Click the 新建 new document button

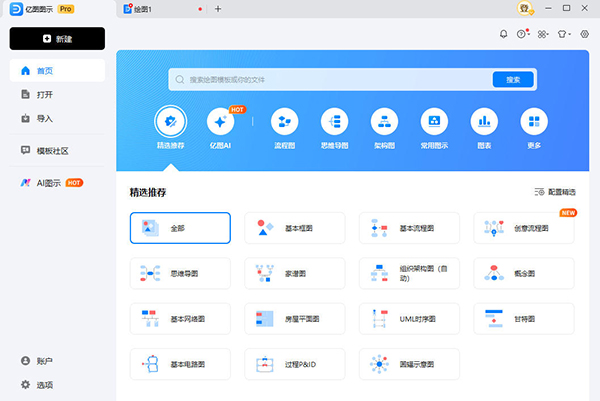(x=57, y=38)
